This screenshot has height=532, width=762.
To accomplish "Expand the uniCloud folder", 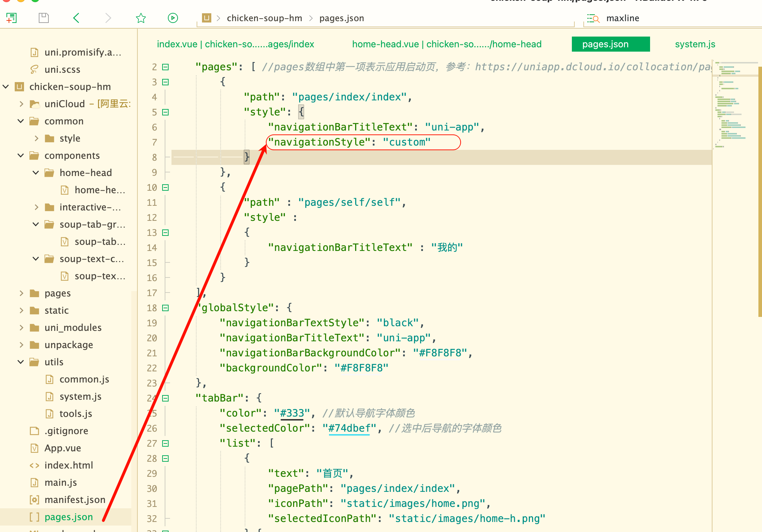I will click(x=22, y=104).
